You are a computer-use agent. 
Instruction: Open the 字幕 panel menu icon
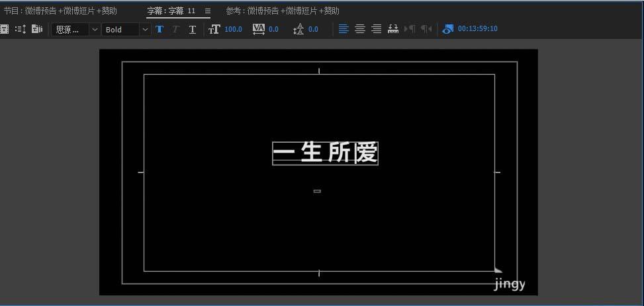[207, 11]
